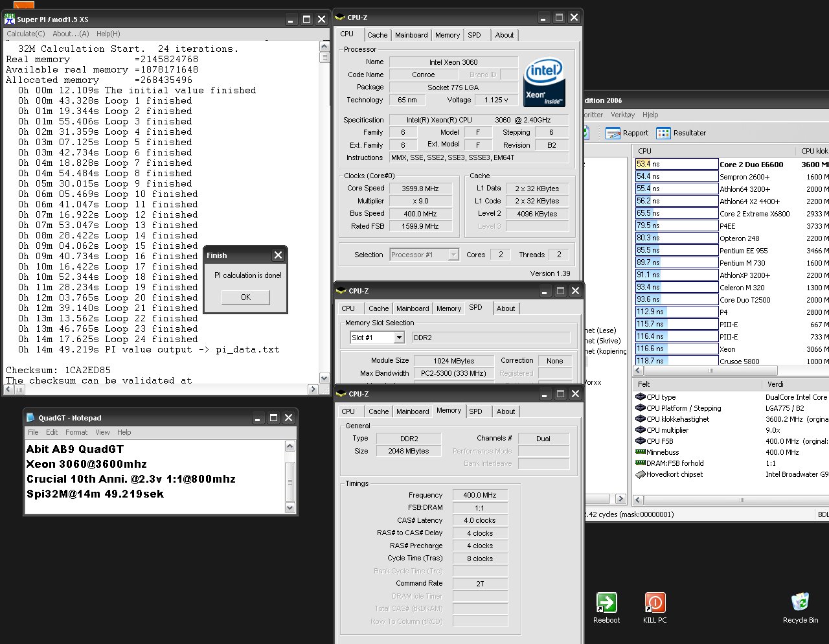Open Notepad Format menu
The width and height of the screenshot is (829, 644).
(76, 432)
